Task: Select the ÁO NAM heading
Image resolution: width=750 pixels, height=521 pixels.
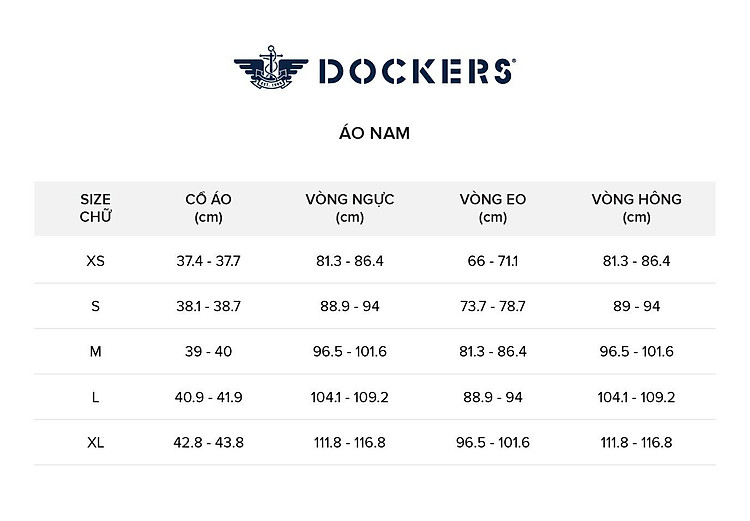Action: 375,133
